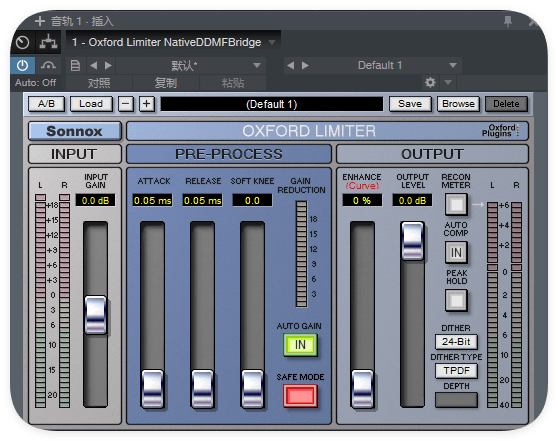
Task: Click the RELEASE 0.05 ms value box
Action: point(202,200)
